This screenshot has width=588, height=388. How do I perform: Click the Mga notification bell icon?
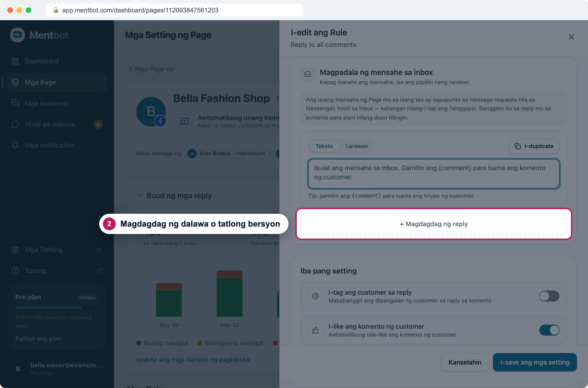pyautogui.click(x=15, y=145)
